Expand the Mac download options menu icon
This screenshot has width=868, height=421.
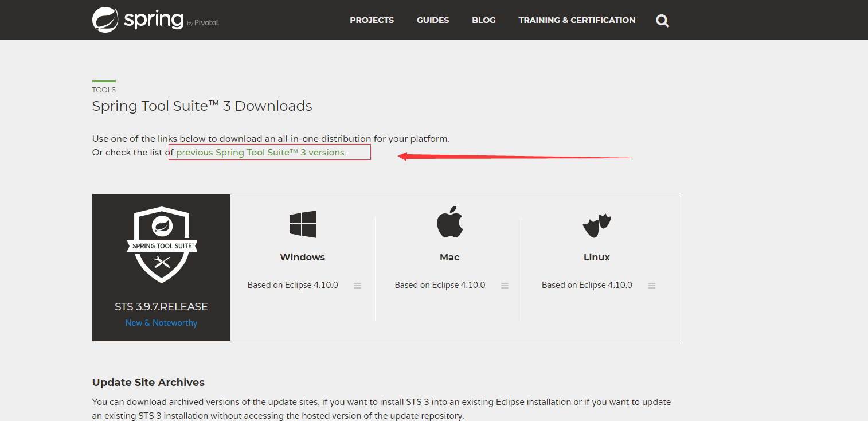505,286
